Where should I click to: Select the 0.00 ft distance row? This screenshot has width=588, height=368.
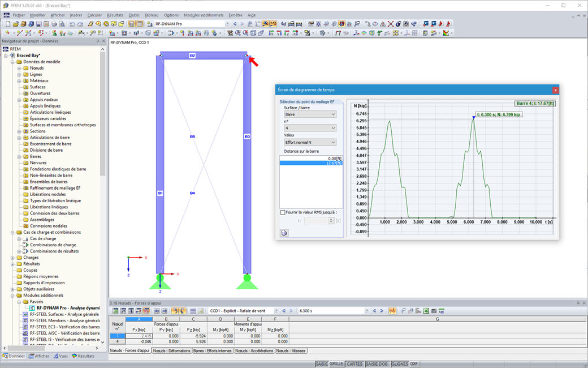coord(310,158)
